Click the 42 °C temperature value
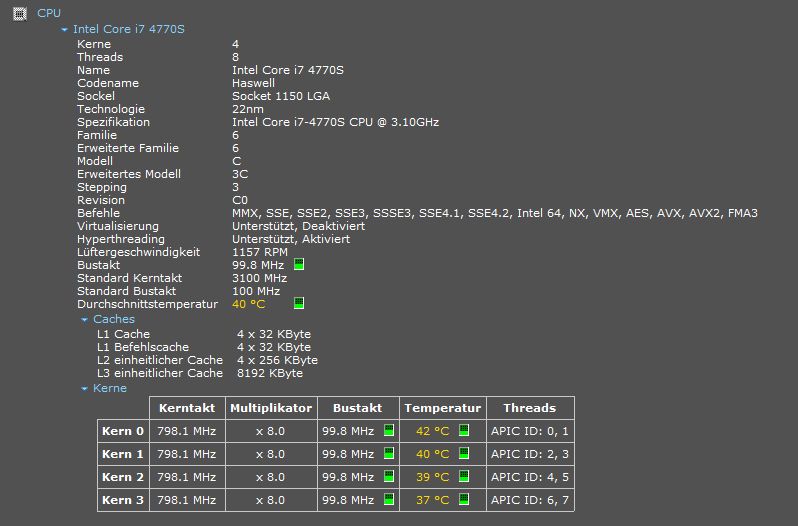This screenshot has height=526, width=798. (433, 431)
